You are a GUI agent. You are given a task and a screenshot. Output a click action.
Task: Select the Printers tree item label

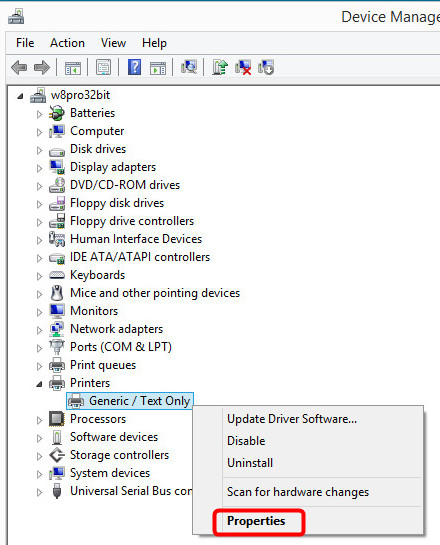pos(90,383)
